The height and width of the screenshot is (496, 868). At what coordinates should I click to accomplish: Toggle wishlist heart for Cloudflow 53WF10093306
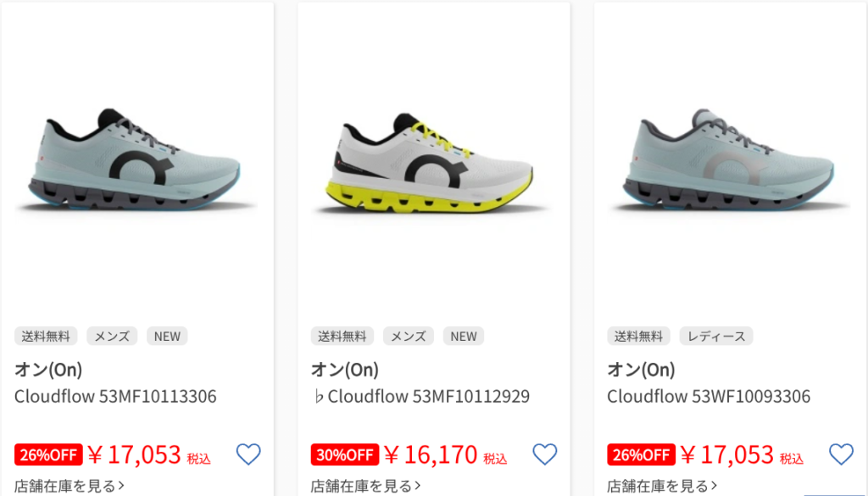tap(841, 454)
